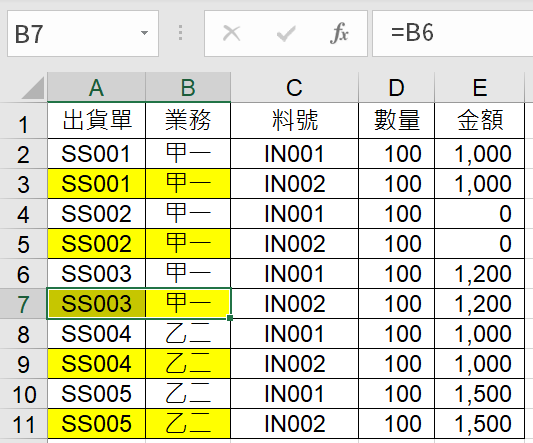Select row 8 header
533x443 pixels.
[x=23, y=334]
